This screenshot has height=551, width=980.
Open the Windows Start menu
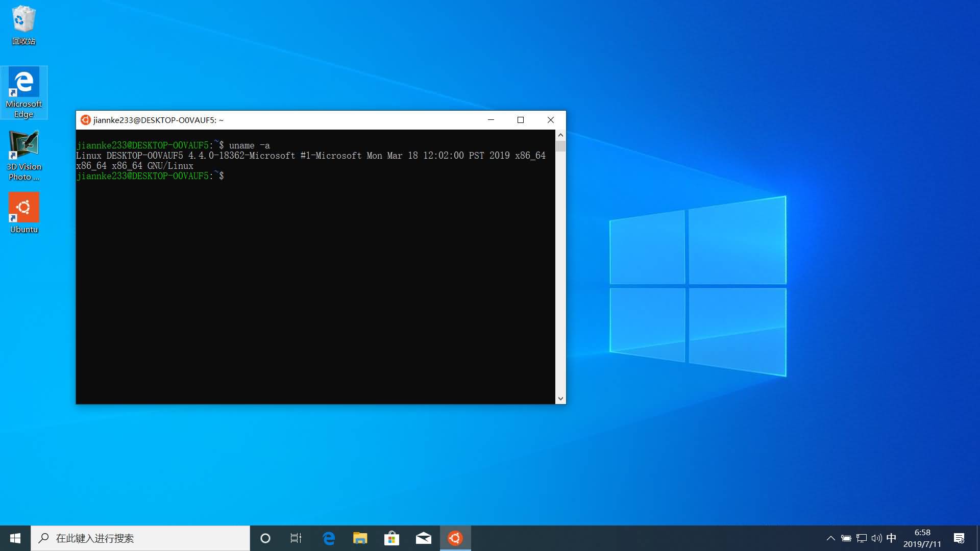click(15, 538)
